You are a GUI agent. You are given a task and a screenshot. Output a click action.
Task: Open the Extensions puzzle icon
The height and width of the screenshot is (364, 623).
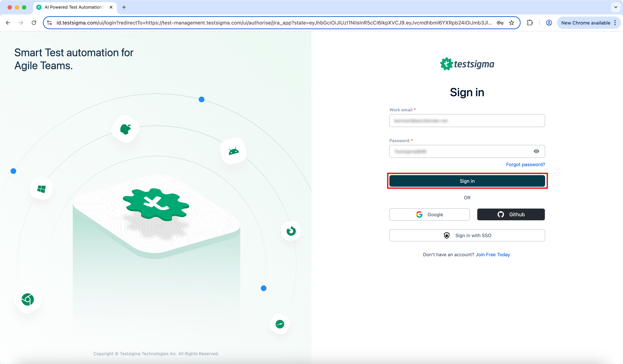point(530,23)
